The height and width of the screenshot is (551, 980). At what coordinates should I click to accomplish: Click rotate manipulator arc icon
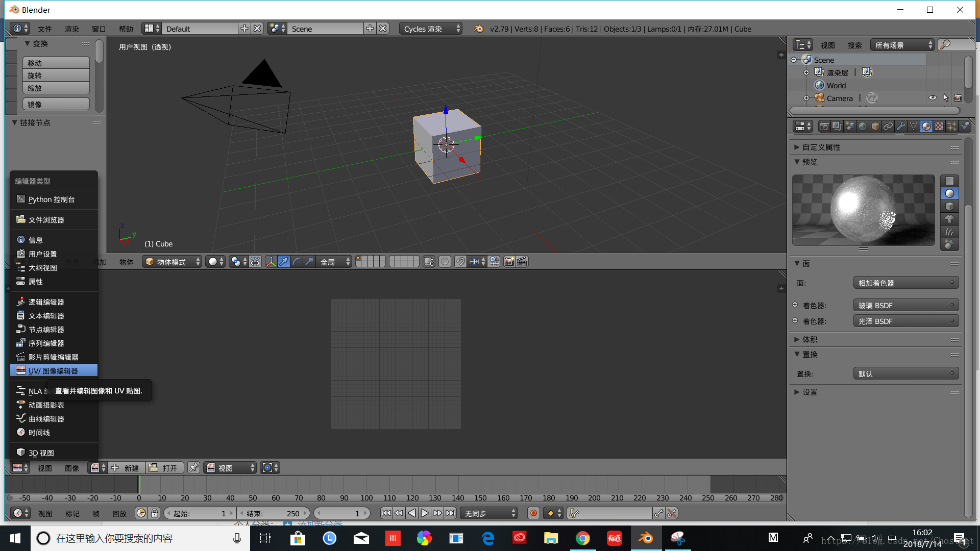coord(297,262)
